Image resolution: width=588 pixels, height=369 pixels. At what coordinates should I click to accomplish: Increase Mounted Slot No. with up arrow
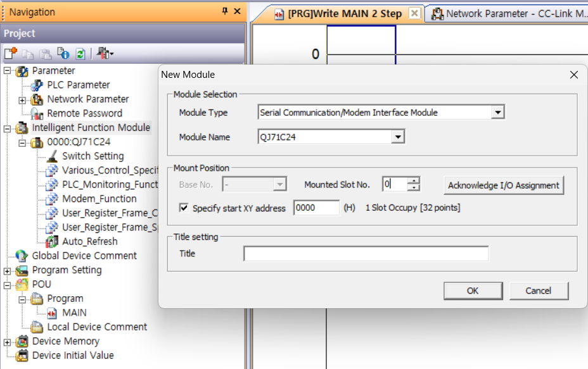pos(414,181)
